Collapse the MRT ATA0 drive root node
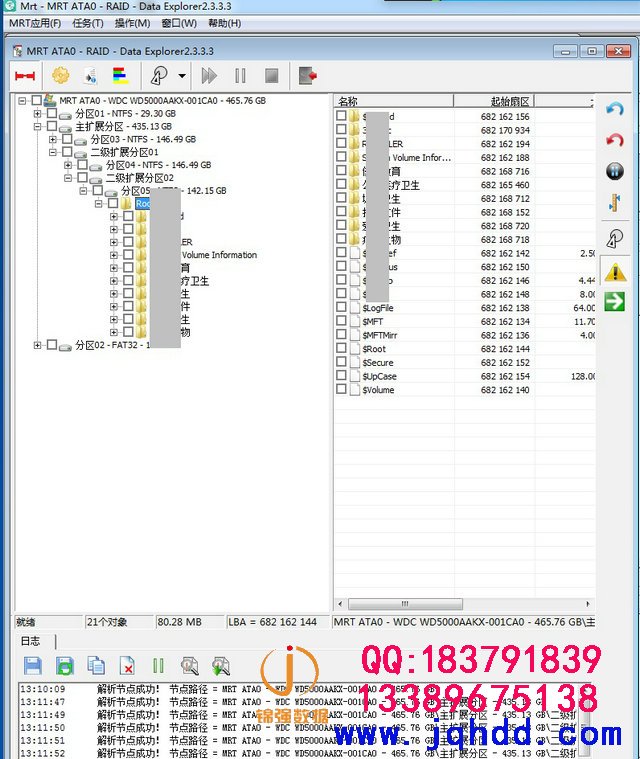The image size is (640, 759). pyautogui.click(x=22, y=101)
